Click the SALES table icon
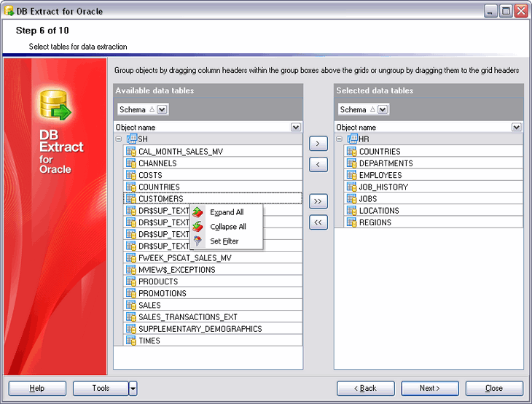Screen dimensions: 532x404 (x=131, y=305)
